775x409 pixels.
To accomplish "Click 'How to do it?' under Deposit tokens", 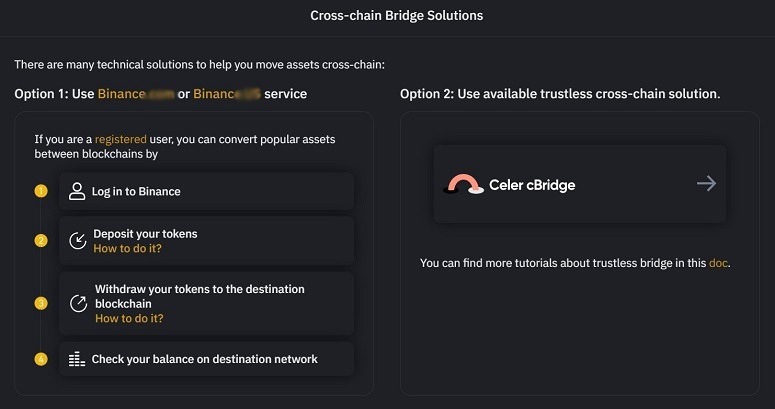I will tap(127, 248).
